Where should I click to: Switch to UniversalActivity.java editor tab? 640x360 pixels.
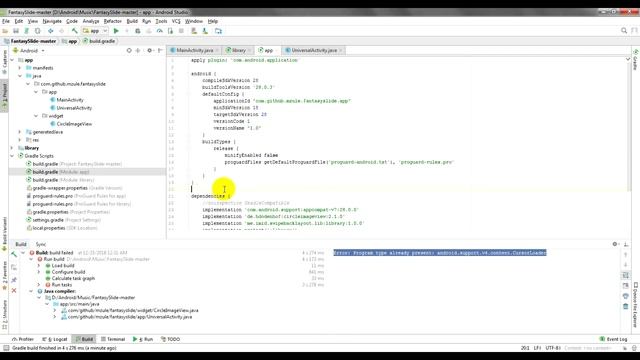tap(314, 50)
